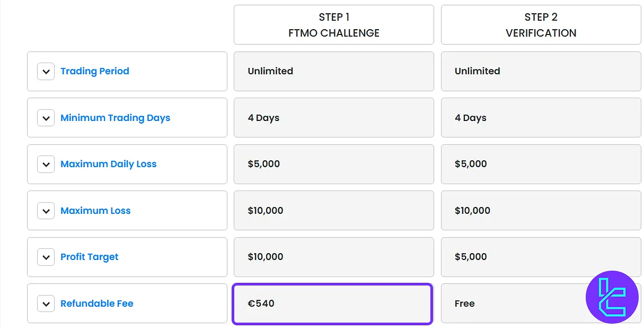Open the Profit Target link
The height and width of the screenshot is (329, 644).
[89, 257]
